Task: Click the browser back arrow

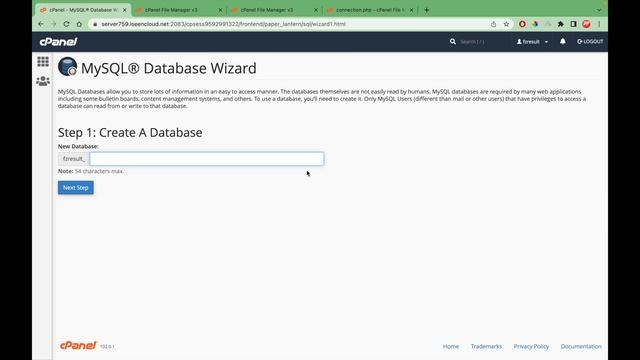Action: (x=41, y=24)
